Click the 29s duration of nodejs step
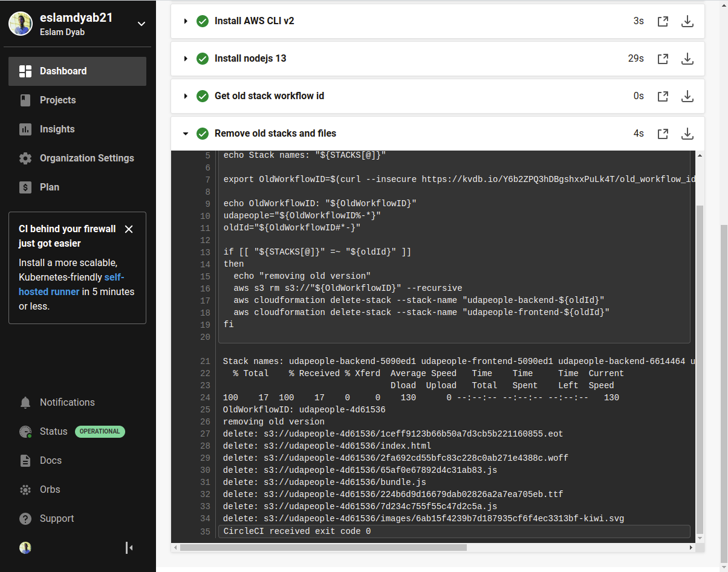The image size is (728, 572). click(636, 59)
